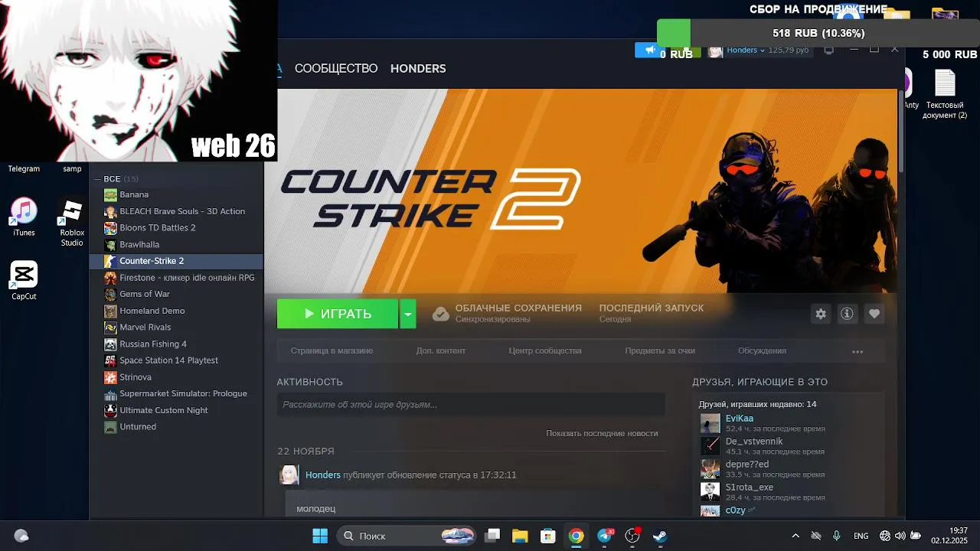Go to Страница в магазине tab

(332, 350)
